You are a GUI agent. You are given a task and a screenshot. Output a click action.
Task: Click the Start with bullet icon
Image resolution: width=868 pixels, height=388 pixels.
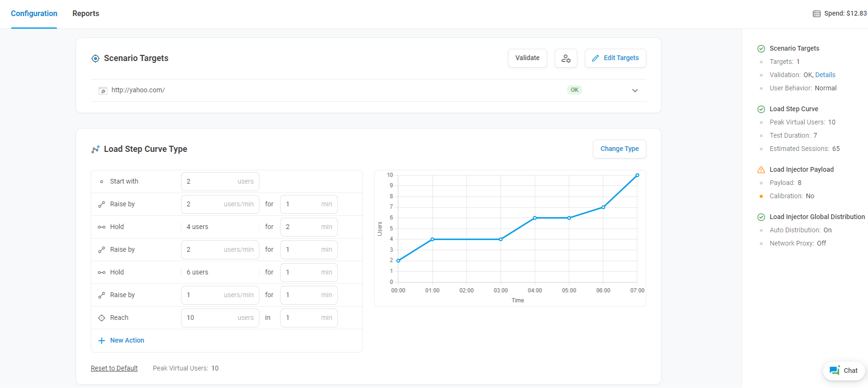[102, 182]
